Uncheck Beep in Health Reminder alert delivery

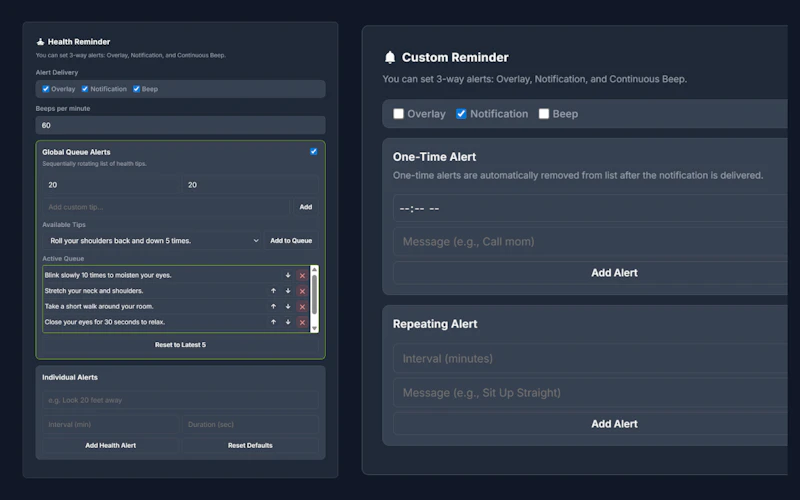(137, 89)
